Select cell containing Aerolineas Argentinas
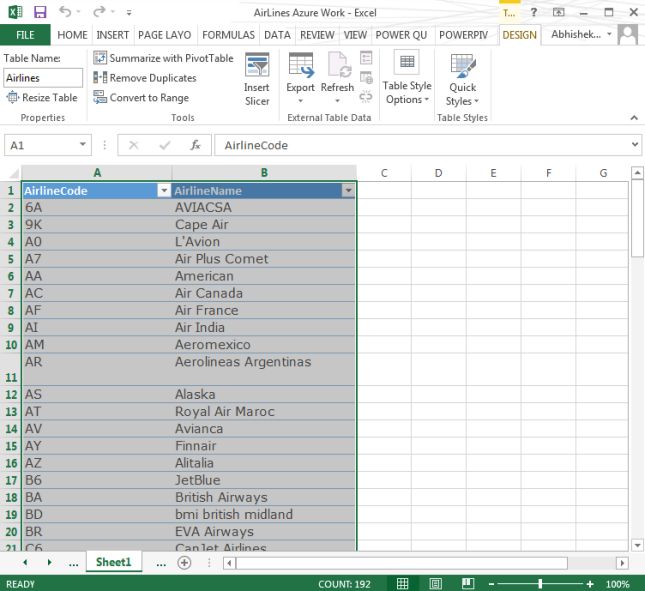 click(264, 369)
